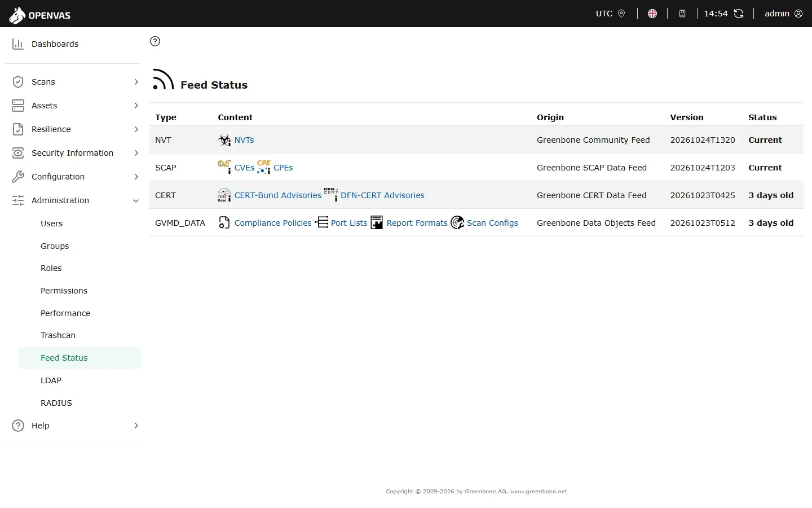
Task: Expand the Configuration menu chevron
Action: point(136,177)
